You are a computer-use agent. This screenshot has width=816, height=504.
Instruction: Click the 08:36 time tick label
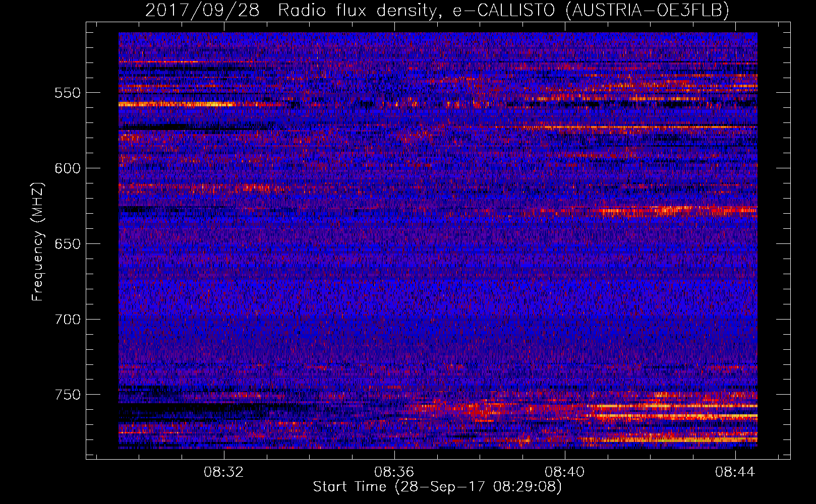coord(394,472)
